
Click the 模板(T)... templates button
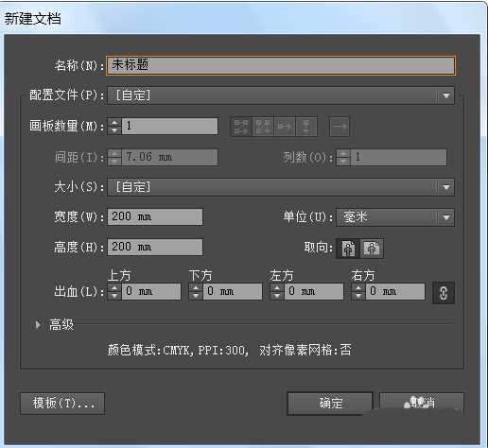(x=62, y=403)
